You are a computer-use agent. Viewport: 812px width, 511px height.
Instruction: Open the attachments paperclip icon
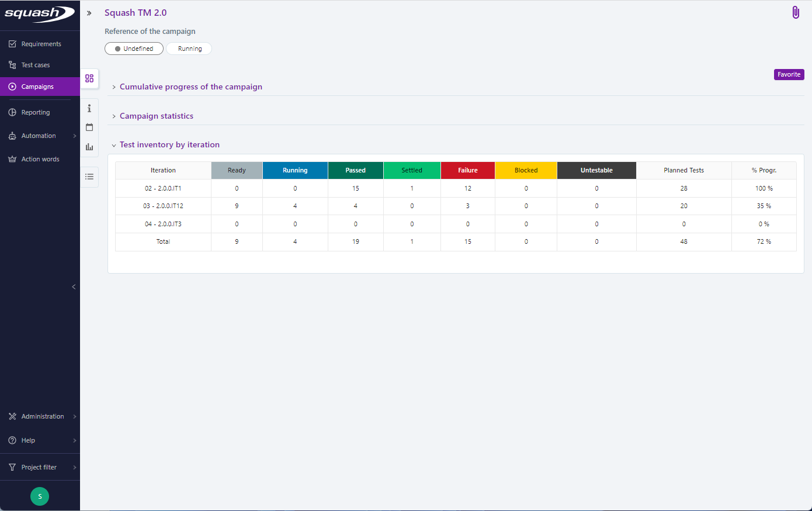[796, 12]
